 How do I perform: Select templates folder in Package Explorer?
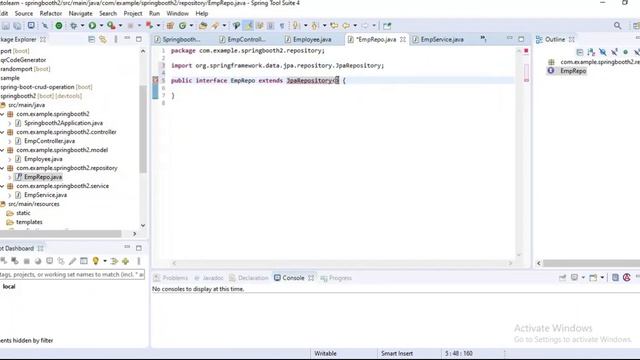click(x=29, y=222)
